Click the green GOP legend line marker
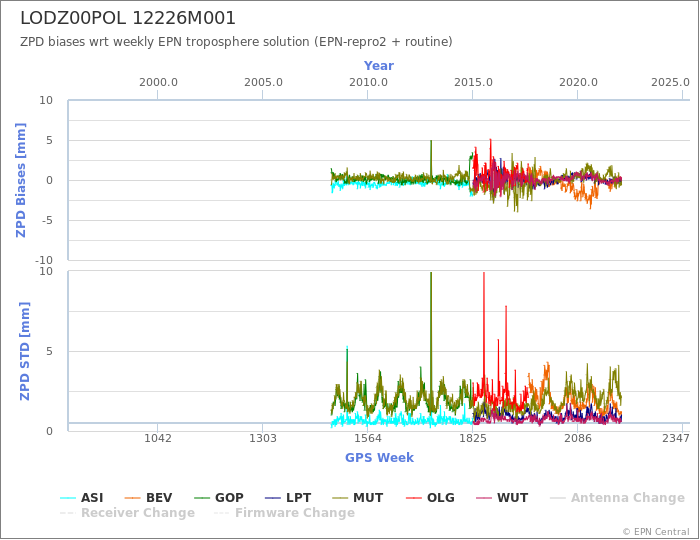The height and width of the screenshot is (540, 700). pos(202,498)
